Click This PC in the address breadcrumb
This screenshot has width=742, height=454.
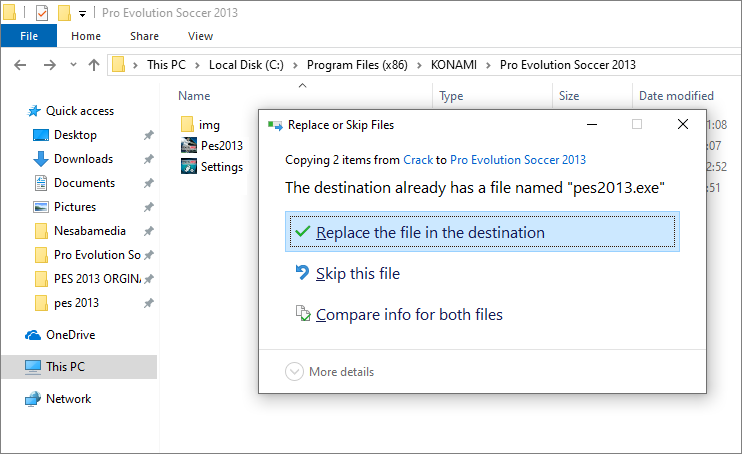(166, 65)
